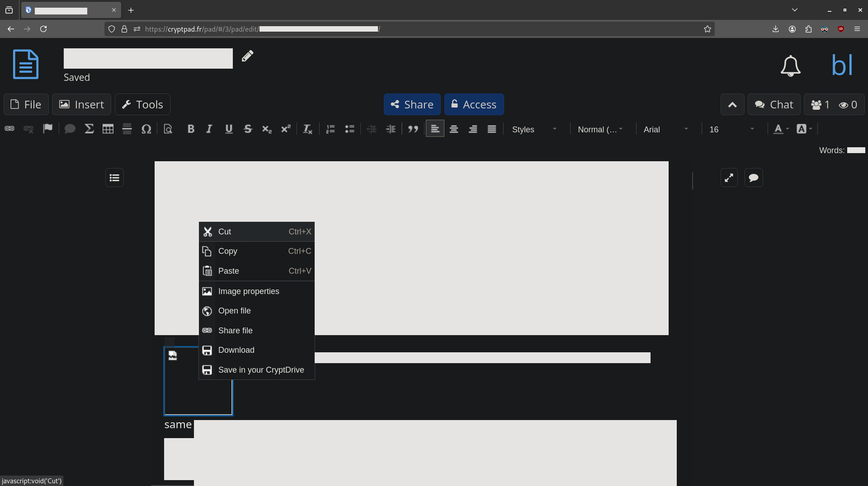
Task: Edit the document title with pencil icon
Action: tap(247, 56)
